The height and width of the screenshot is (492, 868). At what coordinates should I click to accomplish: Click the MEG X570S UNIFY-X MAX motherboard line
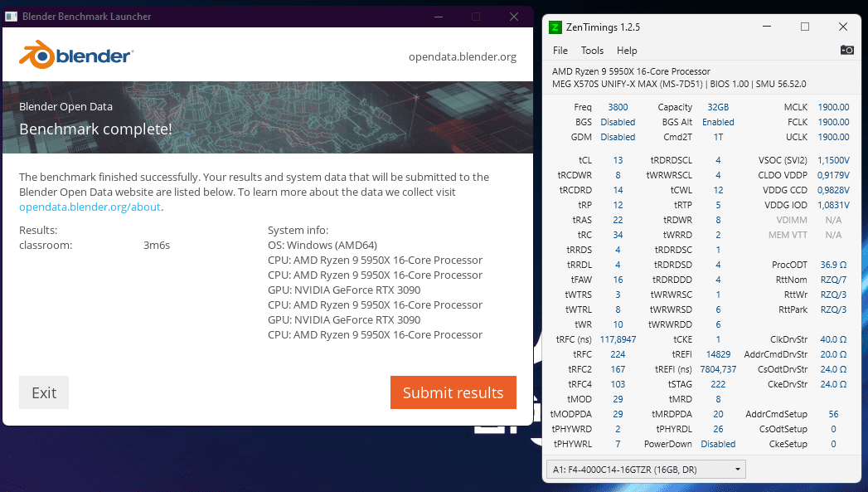click(x=679, y=85)
